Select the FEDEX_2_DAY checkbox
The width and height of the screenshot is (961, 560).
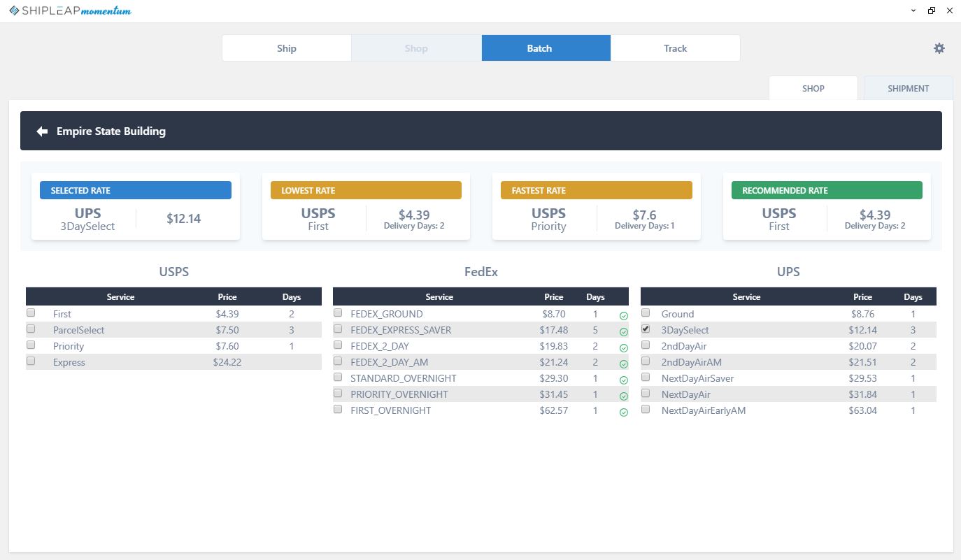[338, 345]
